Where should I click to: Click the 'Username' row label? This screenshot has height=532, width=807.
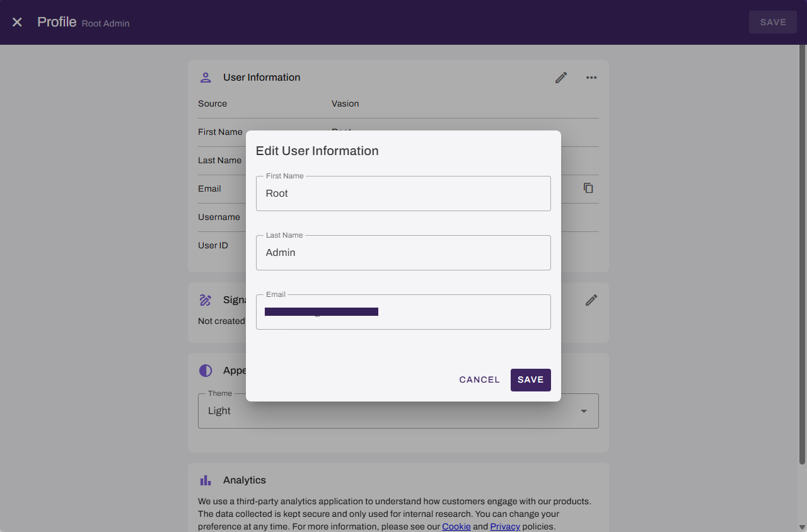click(219, 217)
